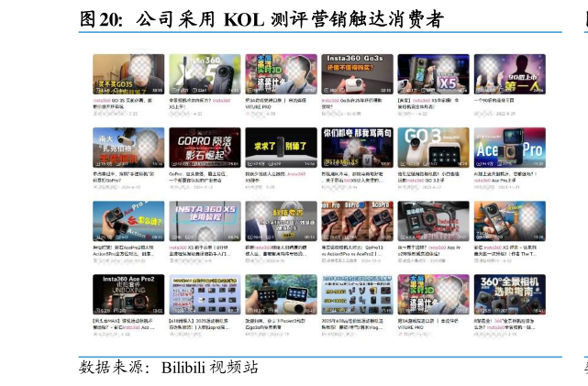Click the 'Go3s在25年还值得购买吗?' video title
The width and height of the screenshot is (588, 386).
(x=351, y=104)
